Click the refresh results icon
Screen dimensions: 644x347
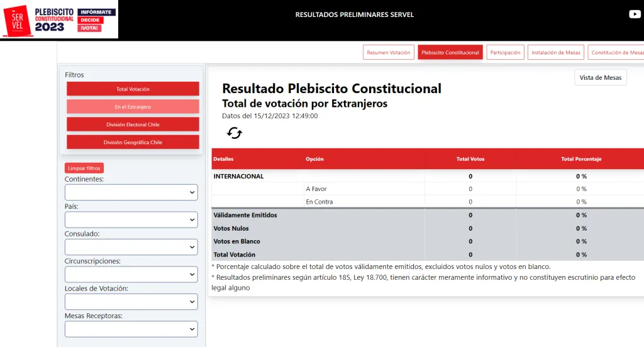(235, 133)
